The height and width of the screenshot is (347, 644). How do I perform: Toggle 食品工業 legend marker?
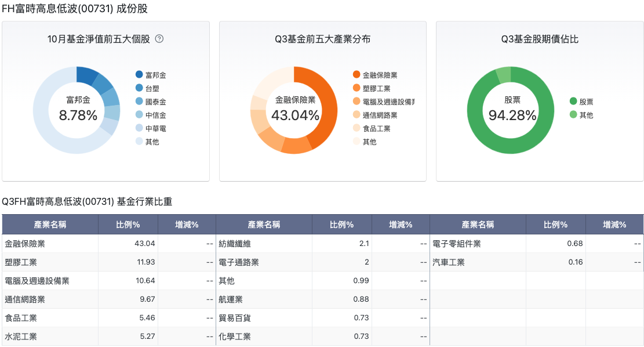click(356, 128)
